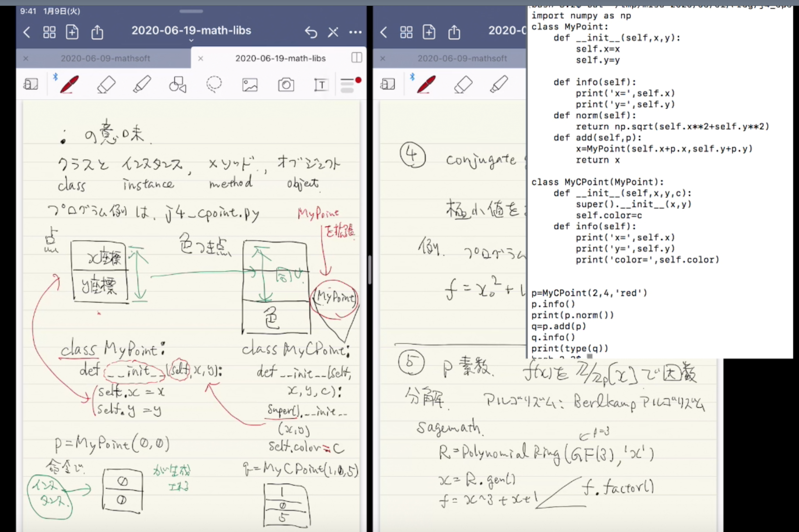799x532 pixels.
Task: Select the red Pen tool in left toolbar
Action: [69, 84]
